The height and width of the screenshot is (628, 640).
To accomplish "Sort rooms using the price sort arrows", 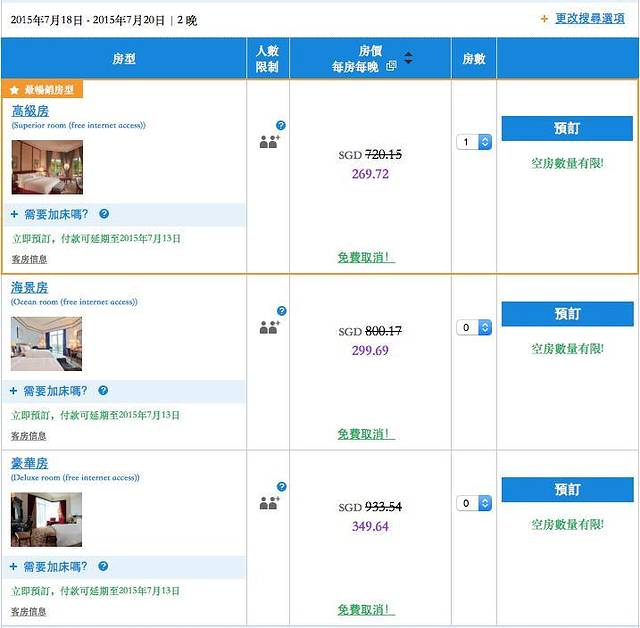I will [x=408, y=59].
